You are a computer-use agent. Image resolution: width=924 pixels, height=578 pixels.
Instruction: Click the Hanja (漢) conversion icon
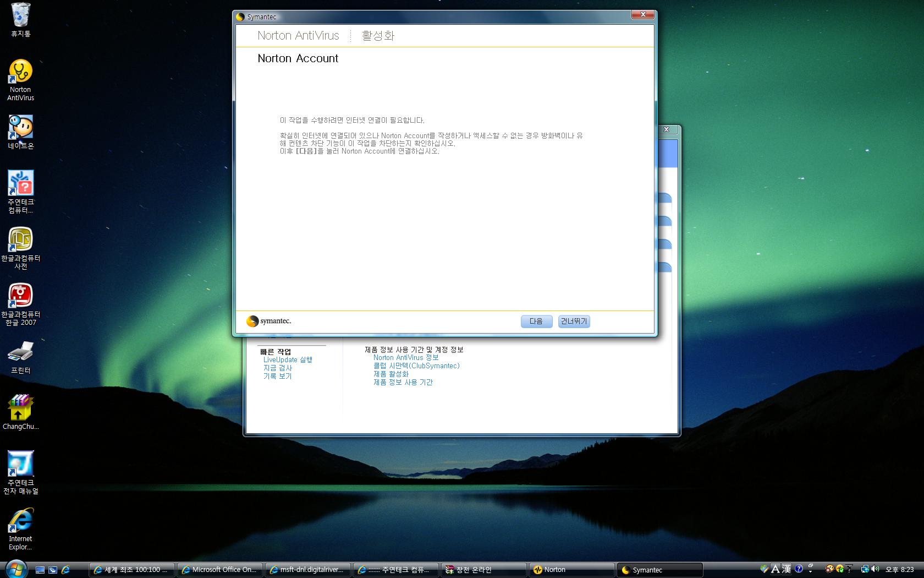pyautogui.click(x=787, y=569)
